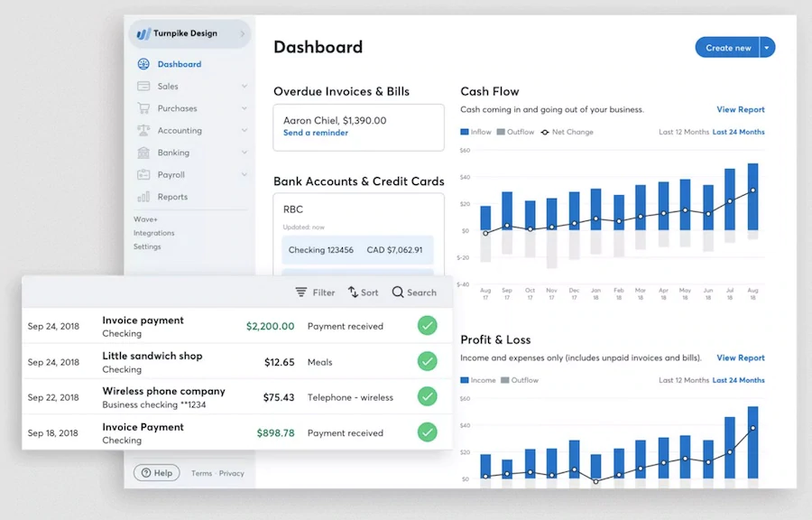812x520 pixels.
Task: Expand the Payroll menu chevron
Action: [245, 174]
